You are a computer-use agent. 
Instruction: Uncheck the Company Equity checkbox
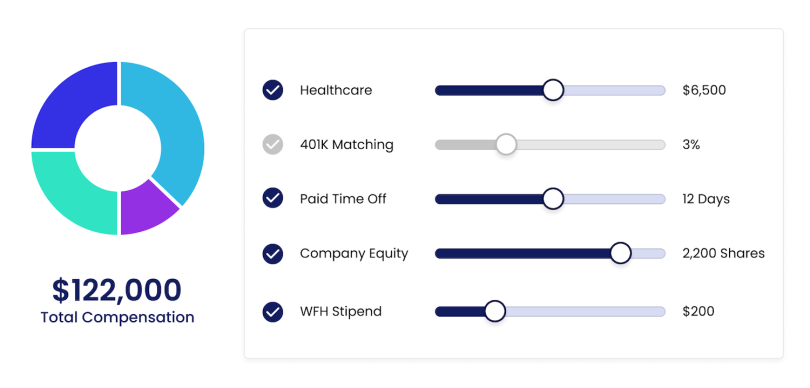coord(273,254)
